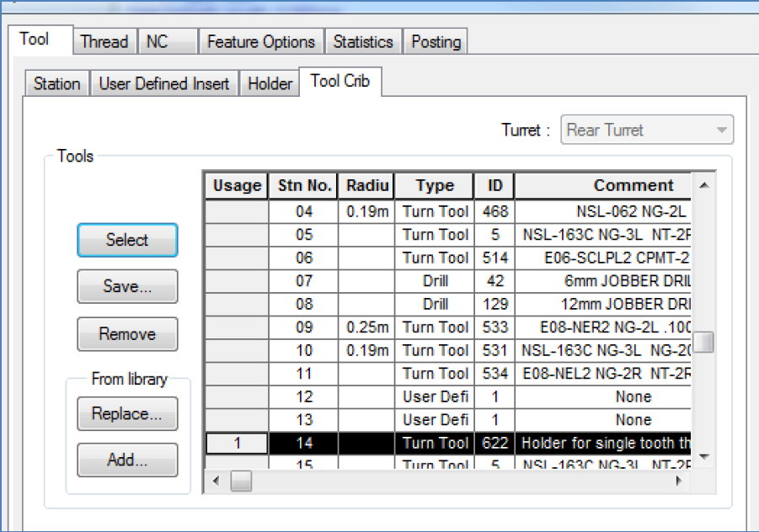The width and height of the screenshot is (759, 532).
Task: Open the Posting tab
Action: click(x=436, y=41)
